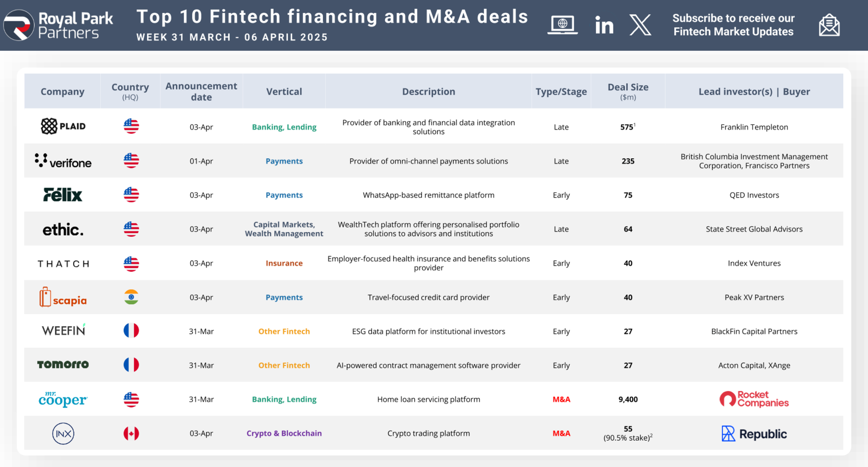Select the Scapia logo
The height and width of the screenshot is (467, 868).
[63, 298]
